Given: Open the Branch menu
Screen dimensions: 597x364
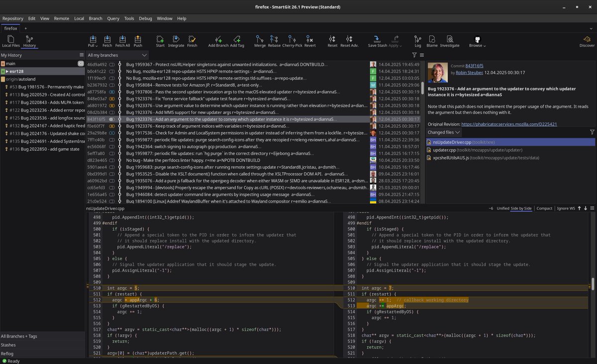Looking at the screenshot, I should pyautogui.click(x=96, y=18).
